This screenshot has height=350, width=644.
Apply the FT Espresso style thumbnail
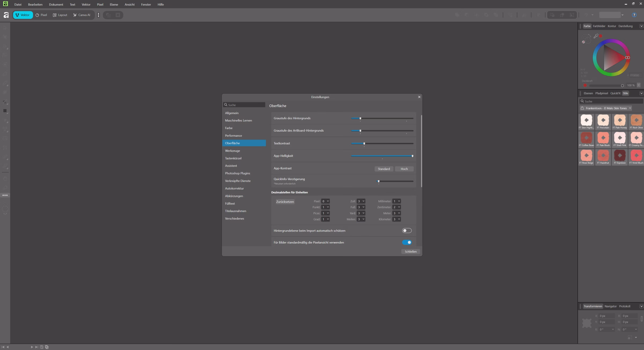[x=620, y=156]
